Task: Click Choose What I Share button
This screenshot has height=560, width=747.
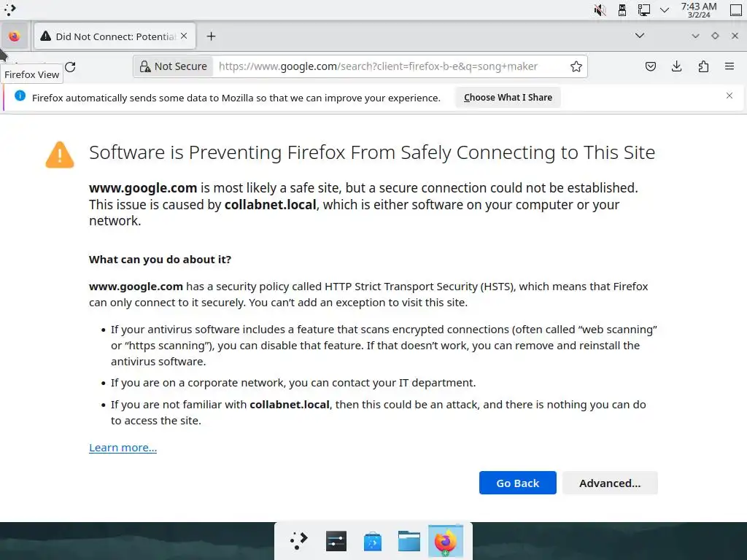Action: point(508,97)
